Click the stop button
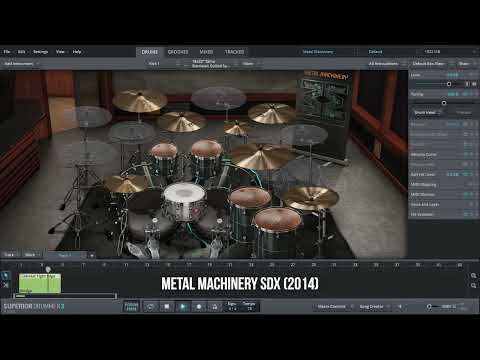 pos(167,307)
